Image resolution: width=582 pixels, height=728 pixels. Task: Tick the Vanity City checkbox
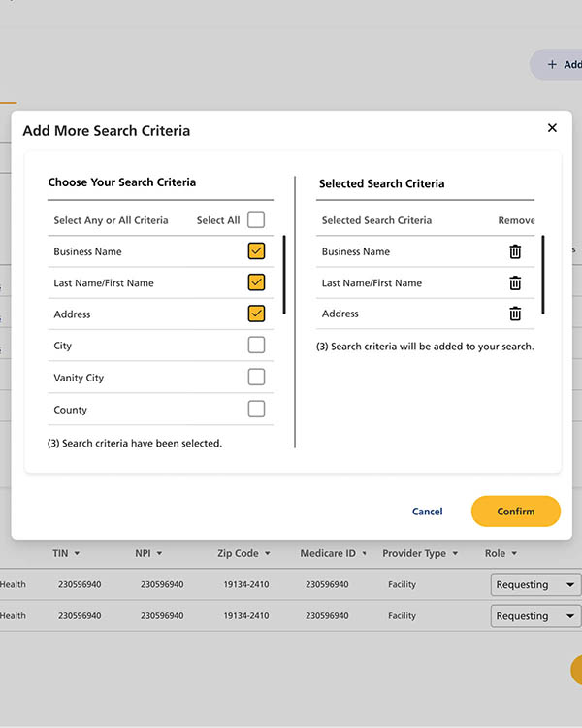[256, 377]
